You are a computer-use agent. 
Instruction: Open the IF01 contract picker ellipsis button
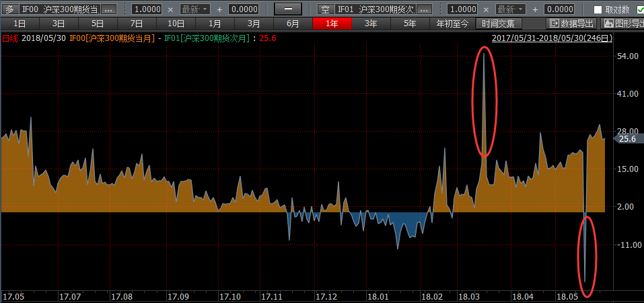(x=425, y=9)
